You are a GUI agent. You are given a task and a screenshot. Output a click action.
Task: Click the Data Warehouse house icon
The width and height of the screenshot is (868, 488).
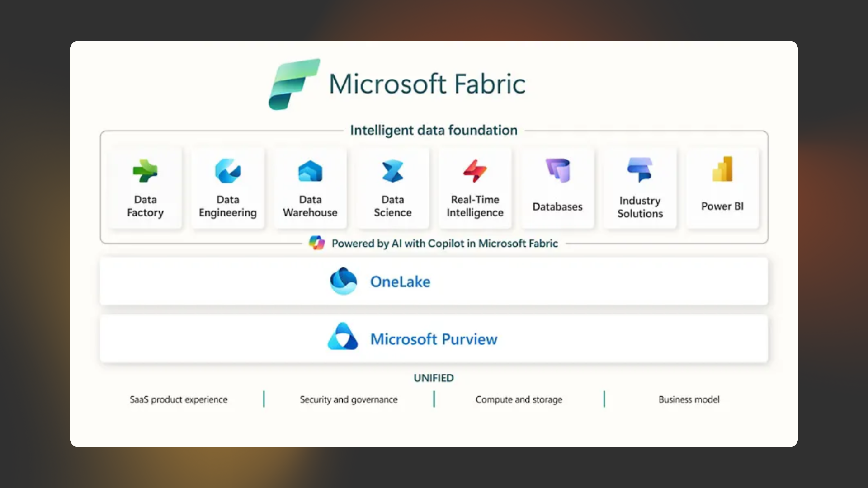coord(310,171)
